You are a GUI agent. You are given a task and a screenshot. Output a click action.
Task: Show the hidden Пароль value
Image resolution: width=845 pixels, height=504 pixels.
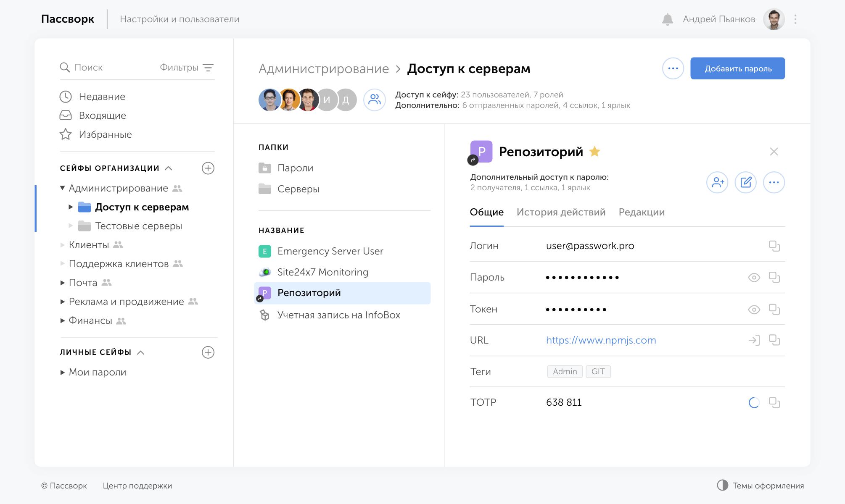754,278
